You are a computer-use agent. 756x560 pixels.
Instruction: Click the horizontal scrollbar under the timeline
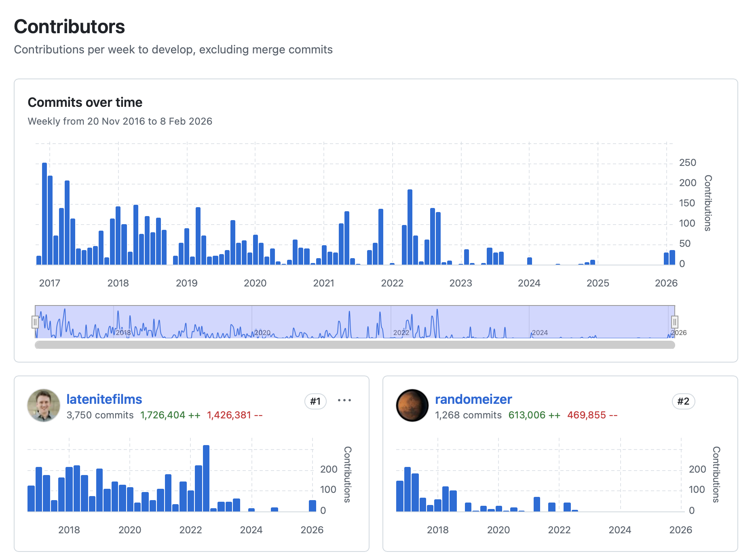pos(355,345)
